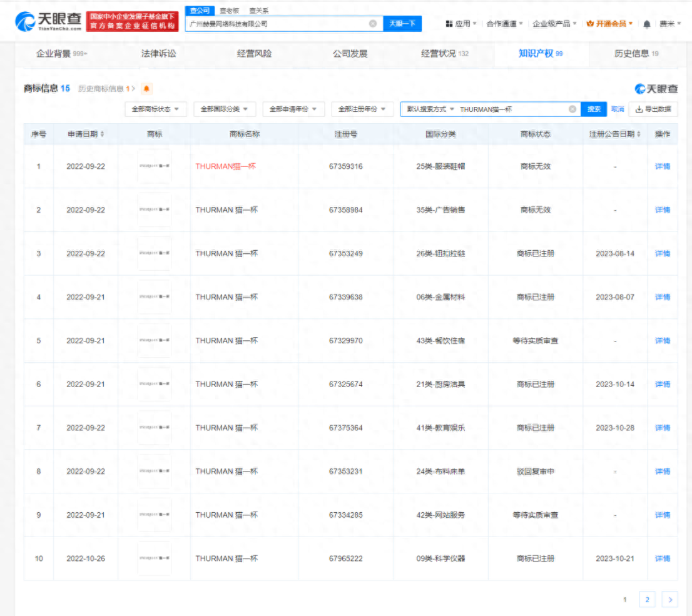Click 详情 for registration 67353231
The width and height of the screenshot is (692, 616).
click(x=662, y=472)
